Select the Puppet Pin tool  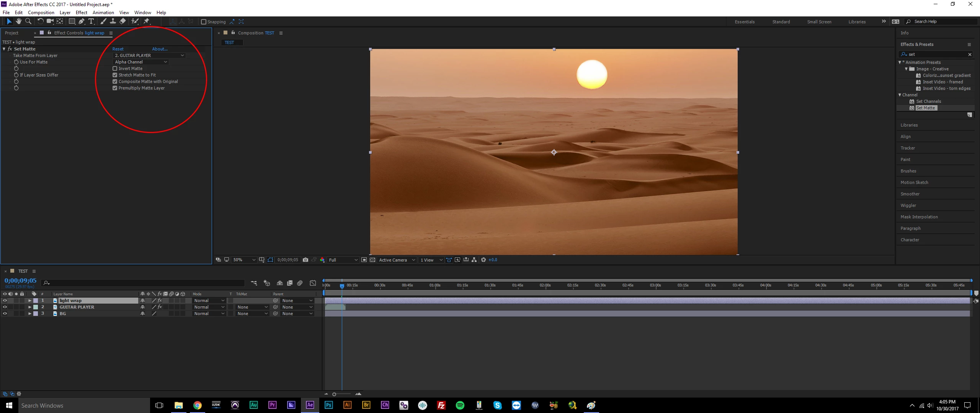(147, 21)
